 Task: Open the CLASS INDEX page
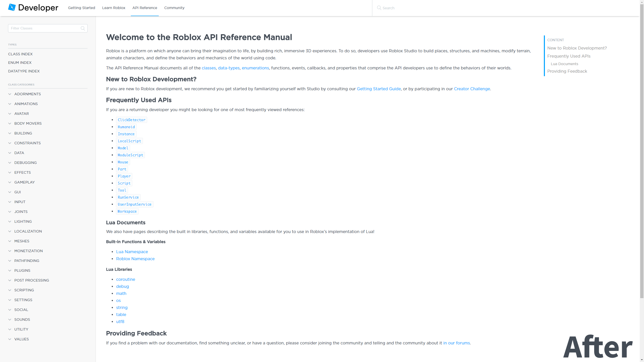(x=20, y=54)
